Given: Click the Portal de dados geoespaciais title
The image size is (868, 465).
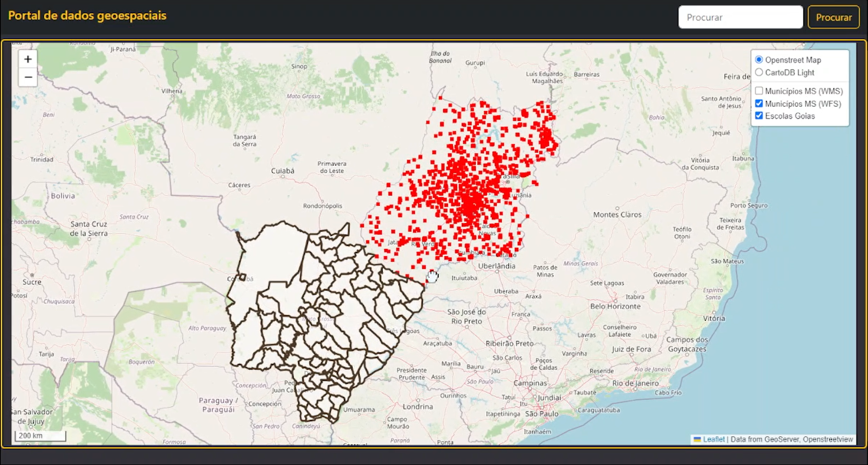Looking at the screenshot, I should coord(87,15).
